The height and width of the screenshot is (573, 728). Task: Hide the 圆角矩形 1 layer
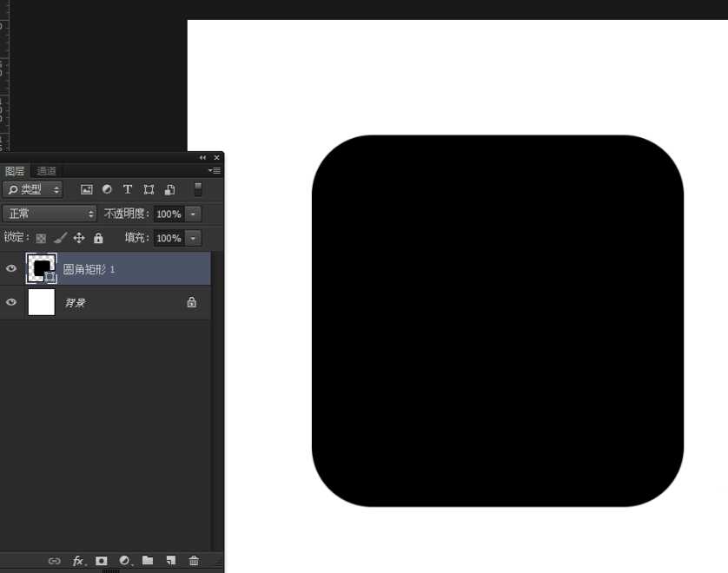[x=11, y=269]
